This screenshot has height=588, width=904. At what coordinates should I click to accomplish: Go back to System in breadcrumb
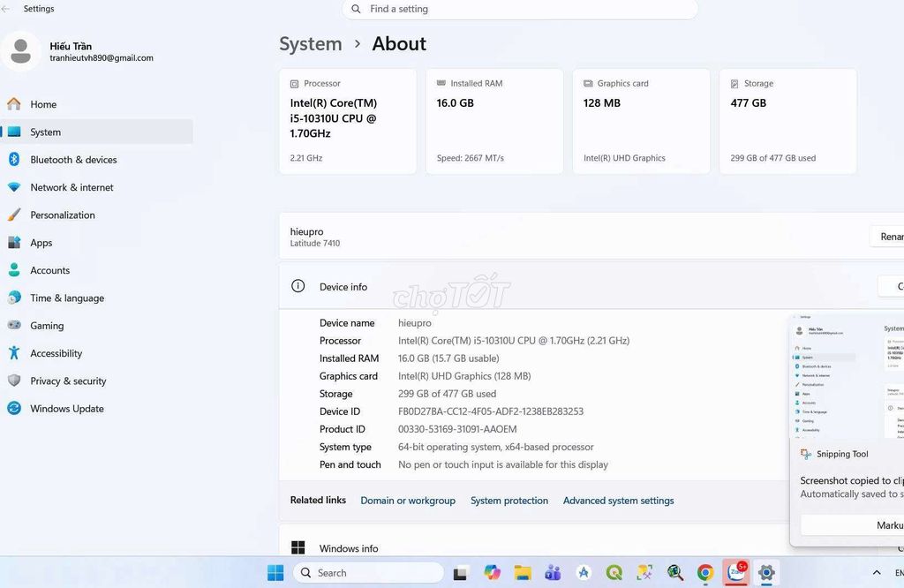311,44
